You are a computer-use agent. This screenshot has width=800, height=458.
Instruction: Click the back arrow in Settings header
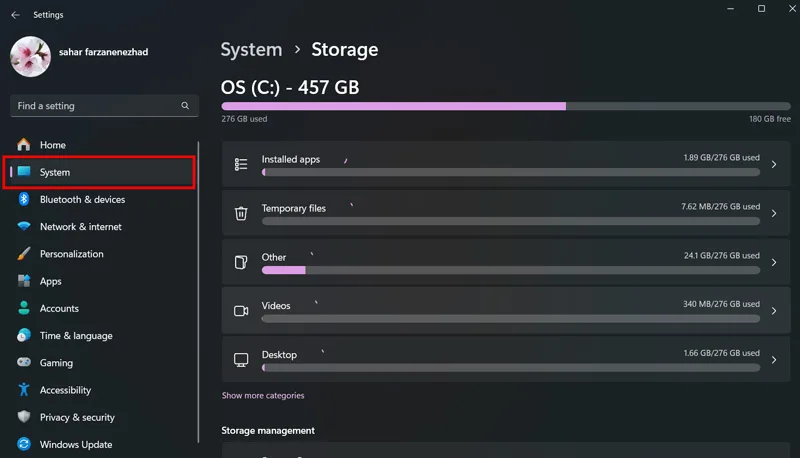pyautogui.click(x=15, y=15)
